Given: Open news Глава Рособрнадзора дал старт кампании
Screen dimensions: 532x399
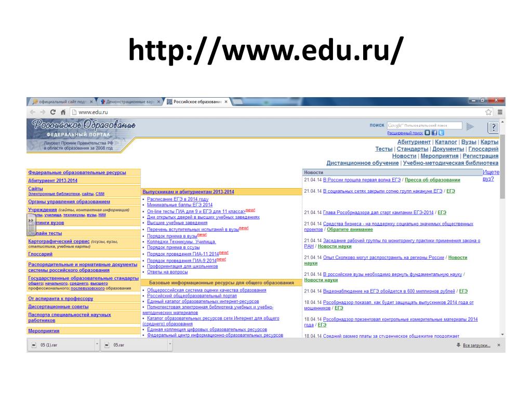Looking at the screenshot, I should click(x=378, y=212).
